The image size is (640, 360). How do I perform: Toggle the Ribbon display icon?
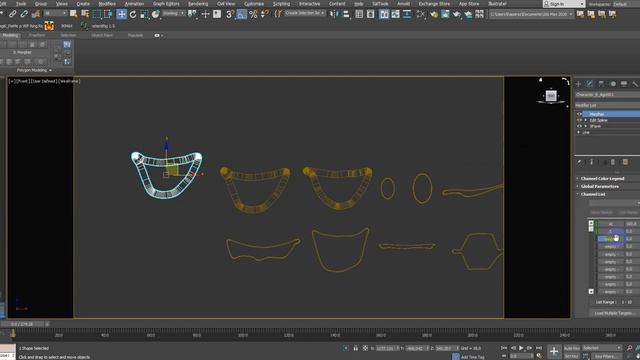click(x=384, y=14)
